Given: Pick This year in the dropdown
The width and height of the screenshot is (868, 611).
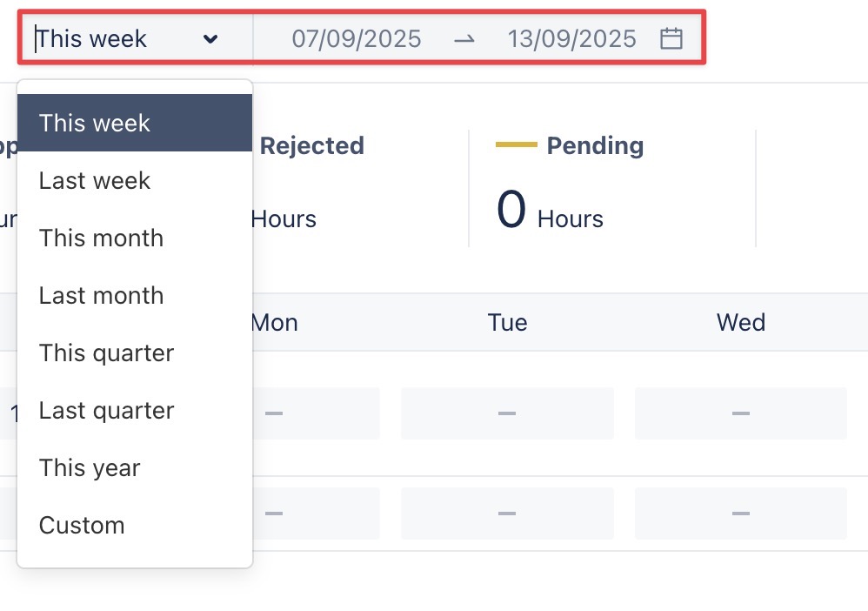Looking at the screenshot, I should (90, 467).
